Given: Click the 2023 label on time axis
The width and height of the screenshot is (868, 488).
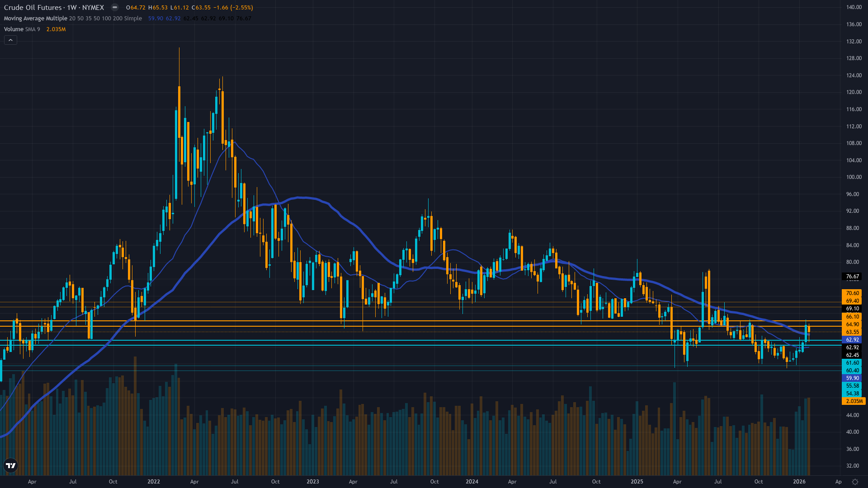Looking at the screenshot, I should [x=313, y=482].
